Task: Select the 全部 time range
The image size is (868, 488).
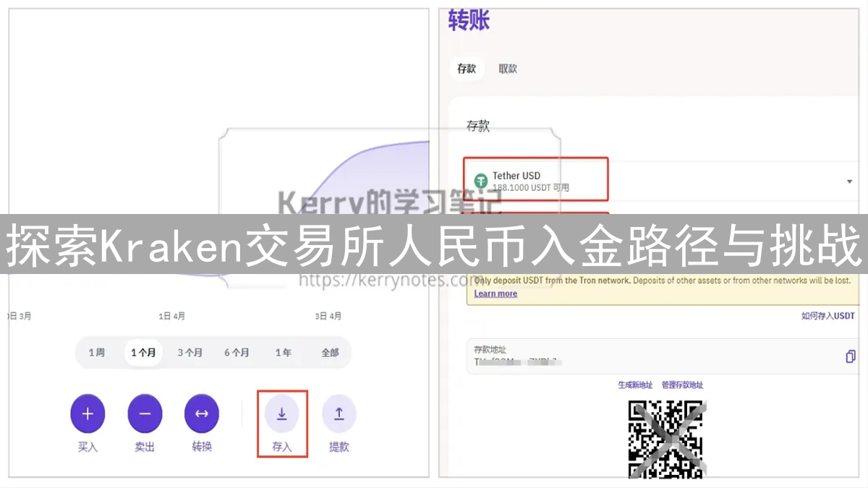Action: click(330, 353)
